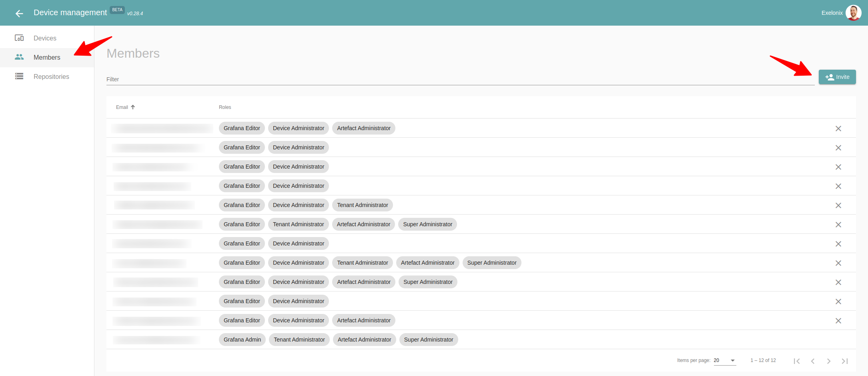Remove member in the seventh row
The image size is (868, 376).
838,244
